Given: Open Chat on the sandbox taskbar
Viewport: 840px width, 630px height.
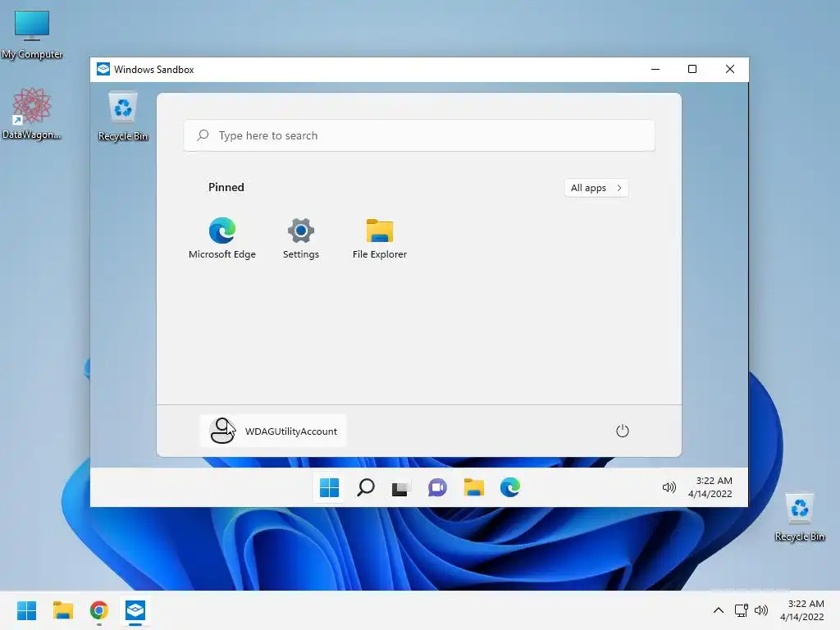Looking at the screenshot, I should click(x=437, y=487).
